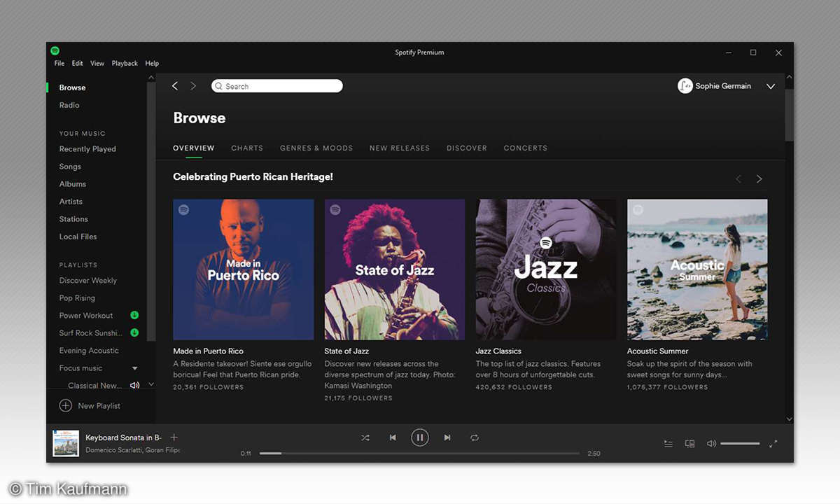Screen dimensions: 840x504
Task: Show next items in Puerto Rican Heritage carousel
Action: tap(759, 179)
